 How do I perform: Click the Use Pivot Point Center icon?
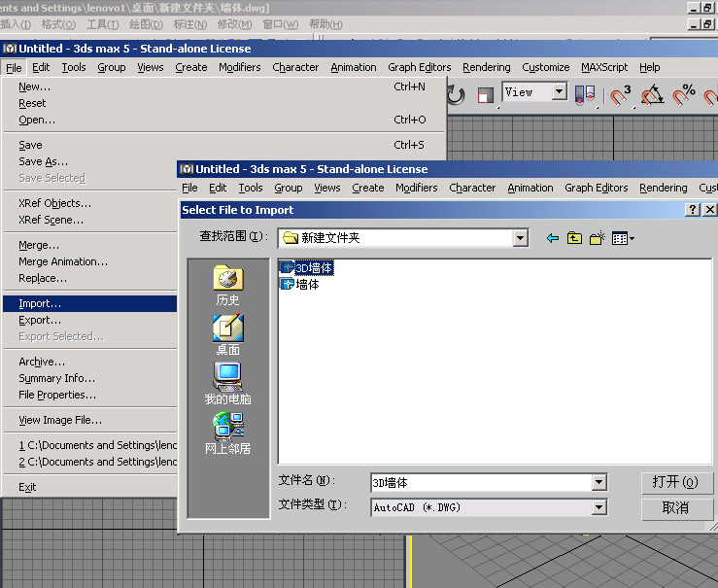[585, 95]
